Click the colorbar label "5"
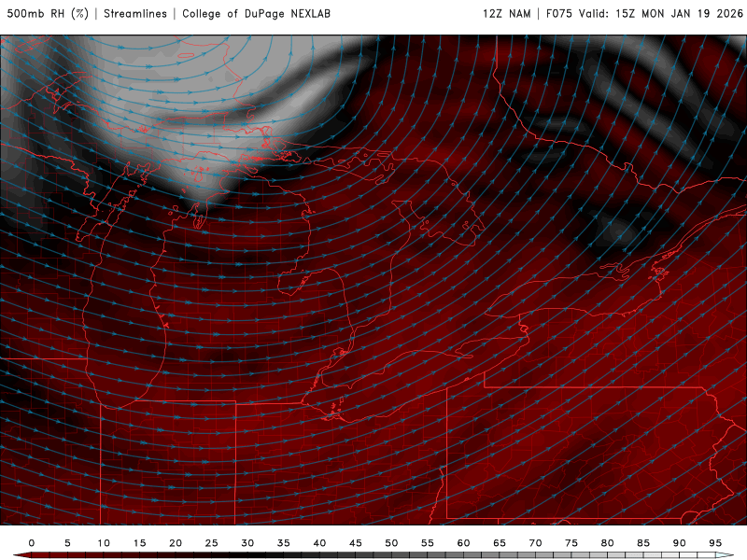 point(67,543)
